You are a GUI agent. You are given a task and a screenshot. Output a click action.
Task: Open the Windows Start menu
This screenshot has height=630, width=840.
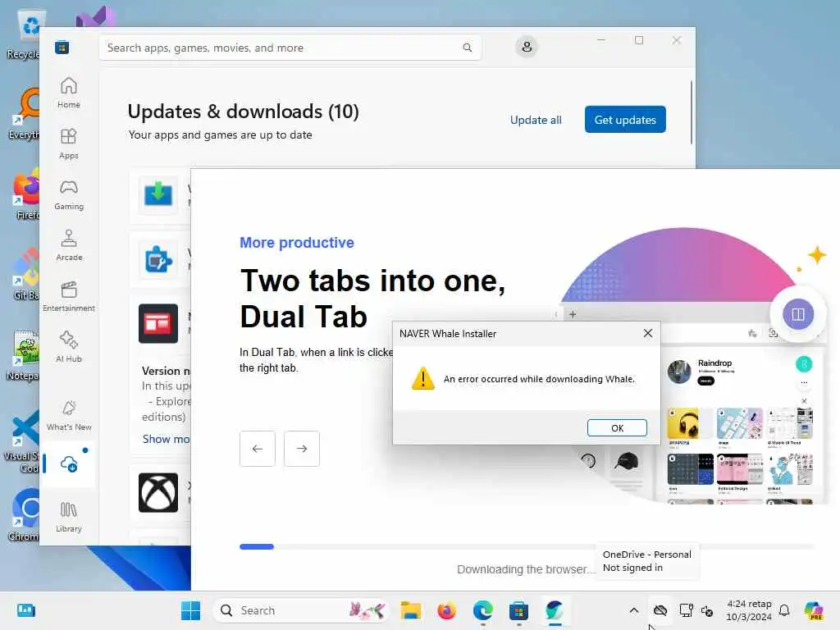[190, 610]
